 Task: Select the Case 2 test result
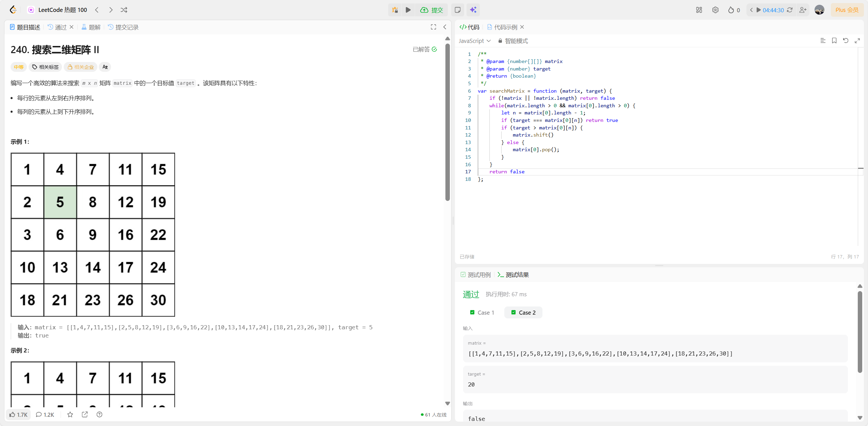[x=523, y=312]
